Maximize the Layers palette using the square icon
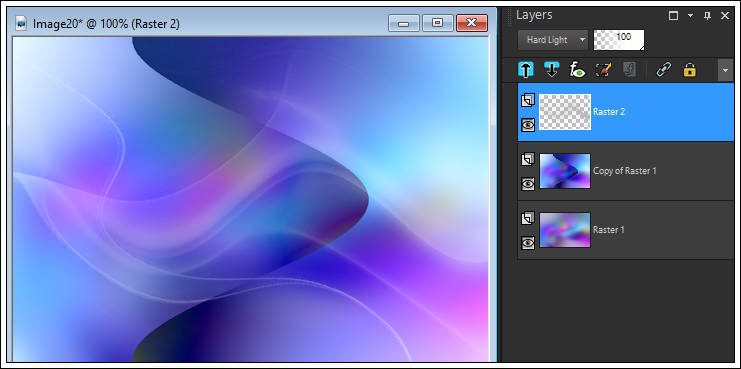 click(x=673, y=16)
